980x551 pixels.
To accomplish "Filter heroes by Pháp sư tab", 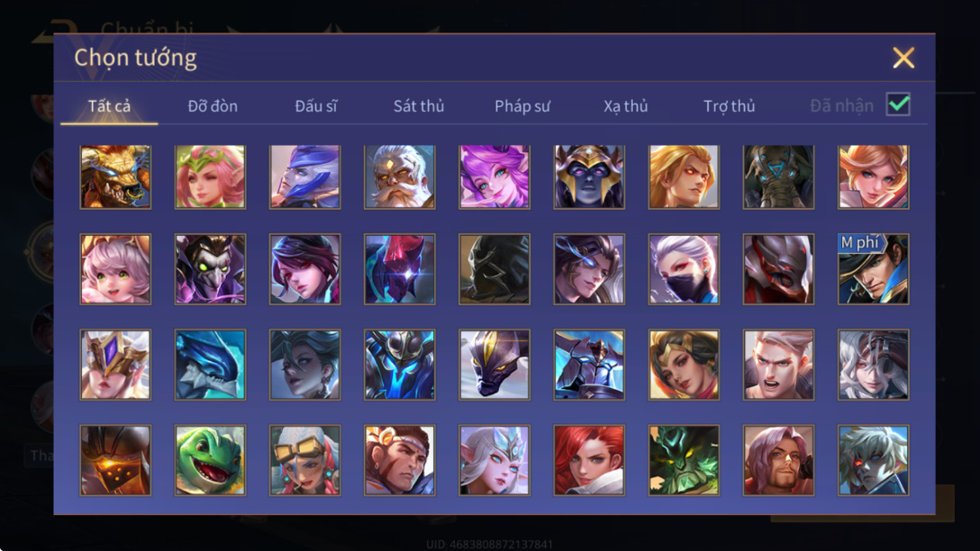I will tap(522, 106).
